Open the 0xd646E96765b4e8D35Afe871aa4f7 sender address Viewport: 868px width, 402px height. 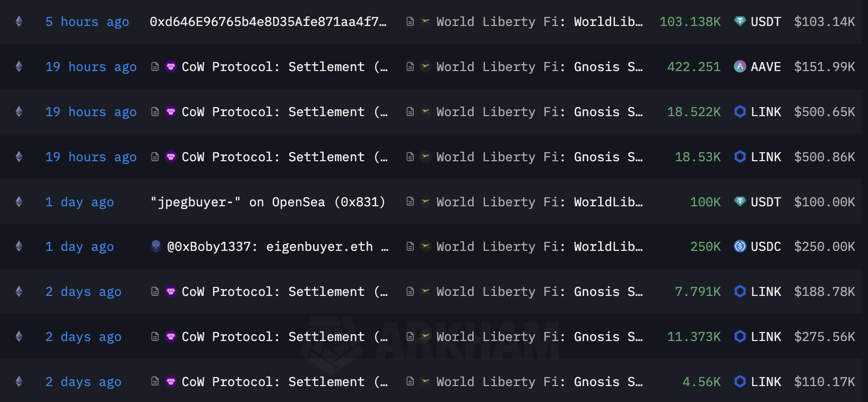click(268, 22)
